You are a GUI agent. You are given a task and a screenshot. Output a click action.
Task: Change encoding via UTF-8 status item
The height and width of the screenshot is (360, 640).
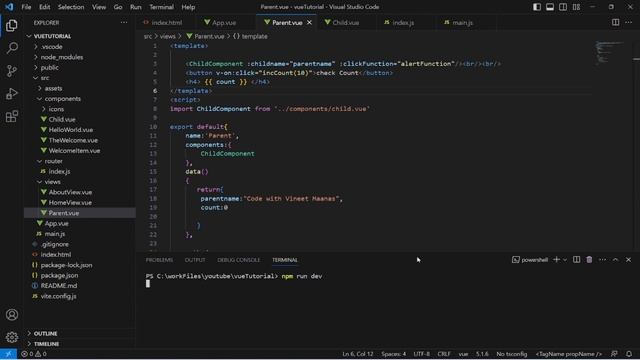tap(421, 354)
